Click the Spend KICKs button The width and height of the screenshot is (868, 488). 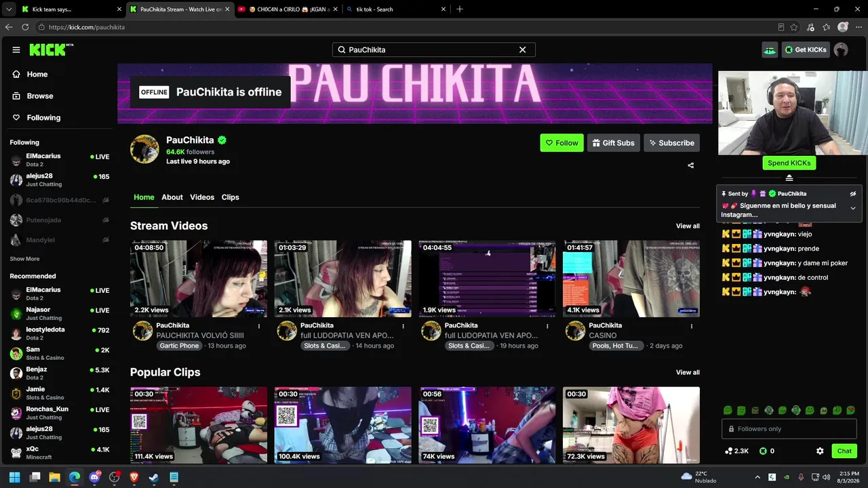[x=789, y=163]
